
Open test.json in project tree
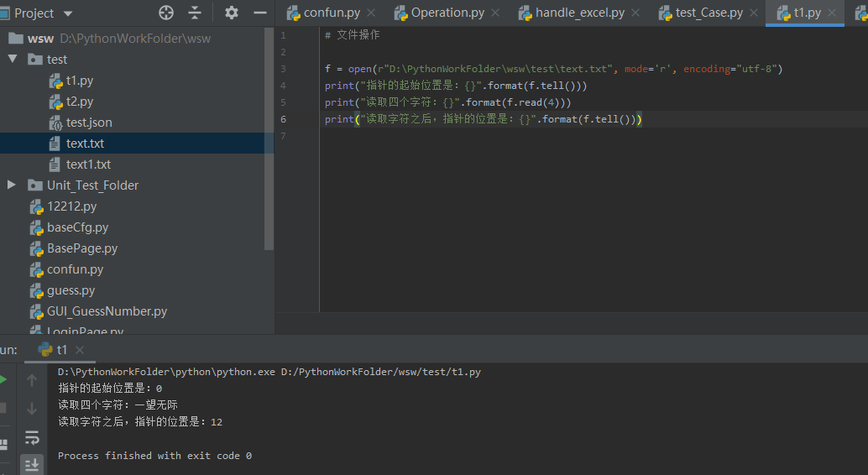point(89,123)
